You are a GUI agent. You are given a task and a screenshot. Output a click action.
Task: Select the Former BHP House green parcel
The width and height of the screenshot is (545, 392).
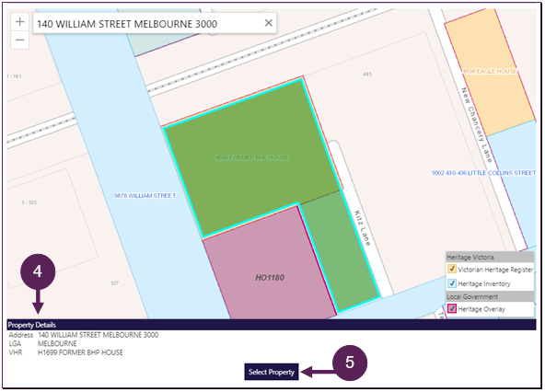tap(252, 157)
